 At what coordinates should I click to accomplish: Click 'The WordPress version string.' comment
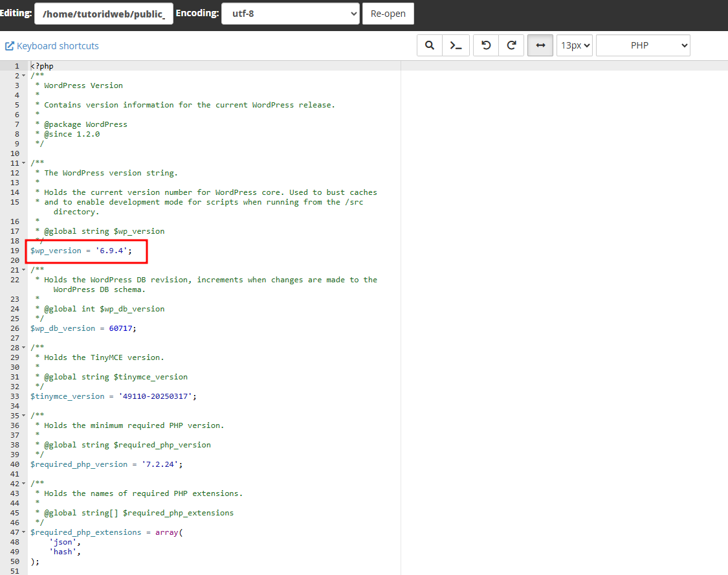[111, 173]
